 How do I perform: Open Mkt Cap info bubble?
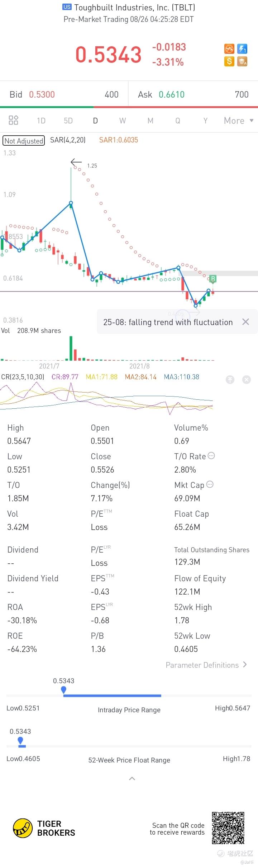coord(210,484)
